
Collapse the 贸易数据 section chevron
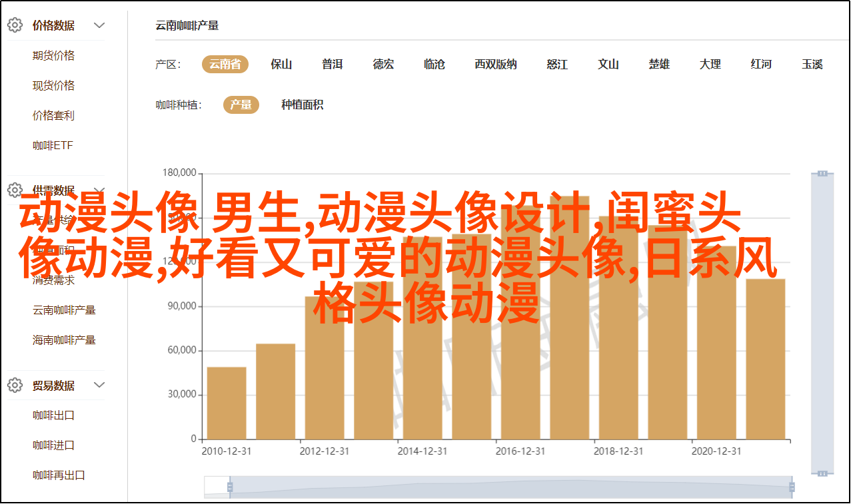99,385
